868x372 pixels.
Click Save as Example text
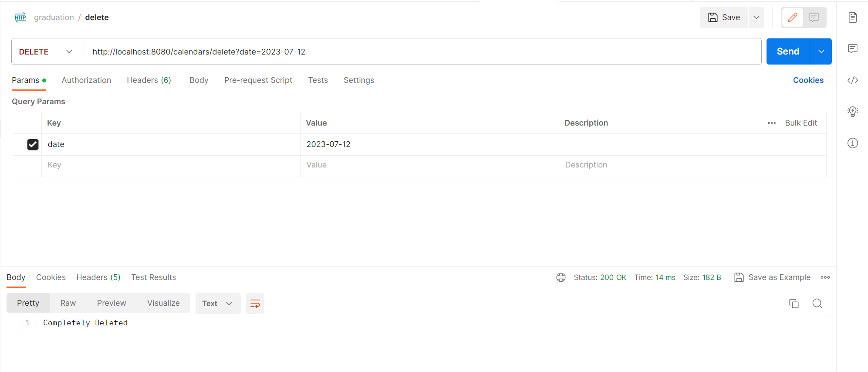pos(780,277)
